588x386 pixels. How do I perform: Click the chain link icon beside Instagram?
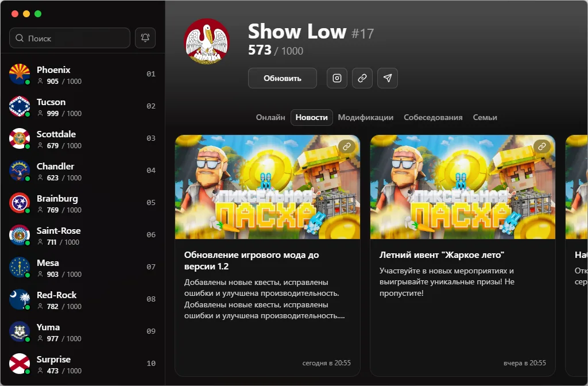click(x=362, y=78)
